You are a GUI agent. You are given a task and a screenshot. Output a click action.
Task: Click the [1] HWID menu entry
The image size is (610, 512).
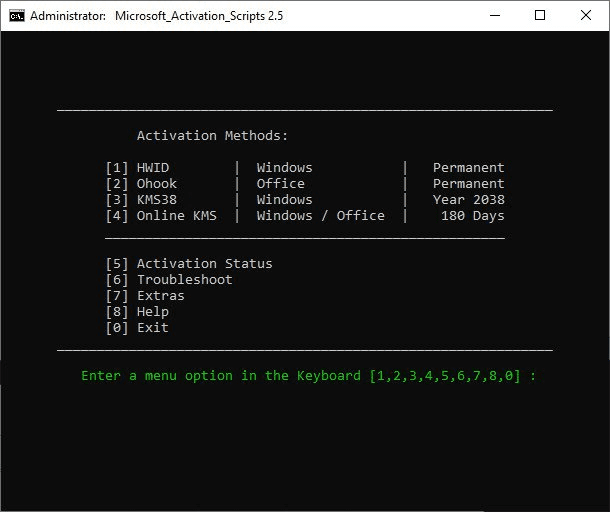pos(137,168)
